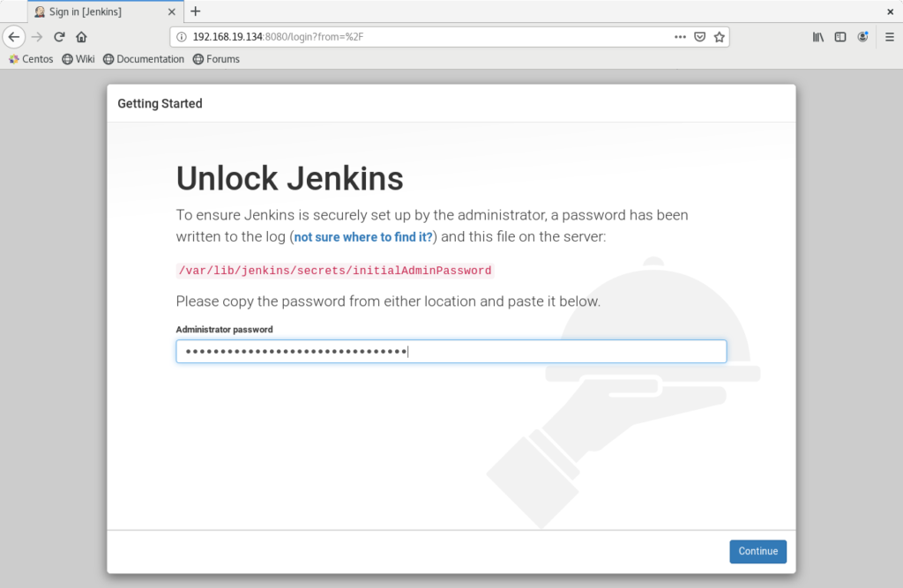Click the initialAdminPassword file path text
Image resolution: width=903 pixels, height=588 pixels.
(334, 270)
